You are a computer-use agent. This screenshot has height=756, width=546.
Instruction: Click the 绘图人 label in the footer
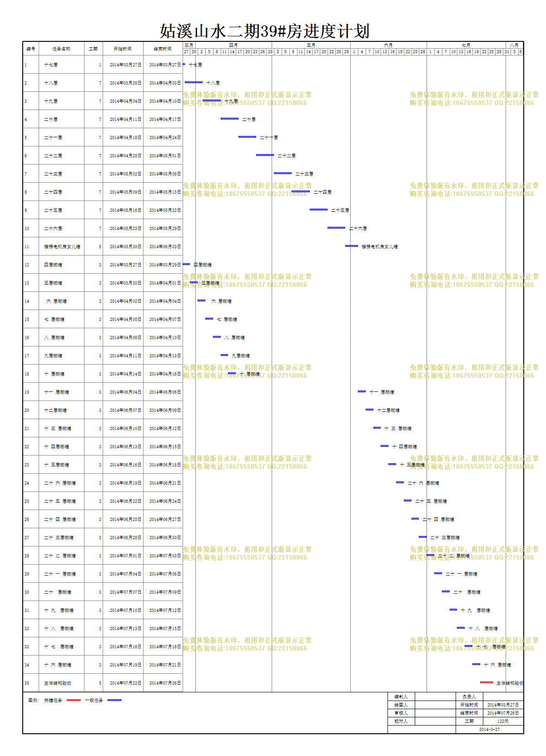click(x=401, y=705)
